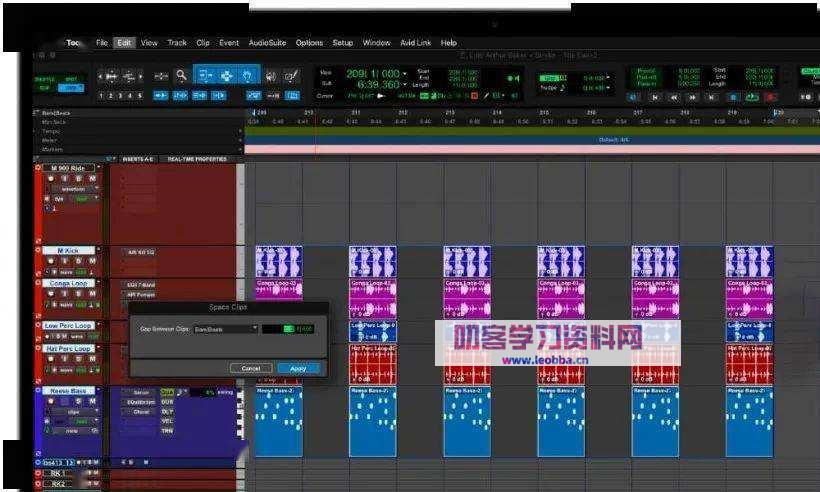Screen dimensions: 820x492
Task: Select the Zoomer magnifier tool
Action: point(181,75)
